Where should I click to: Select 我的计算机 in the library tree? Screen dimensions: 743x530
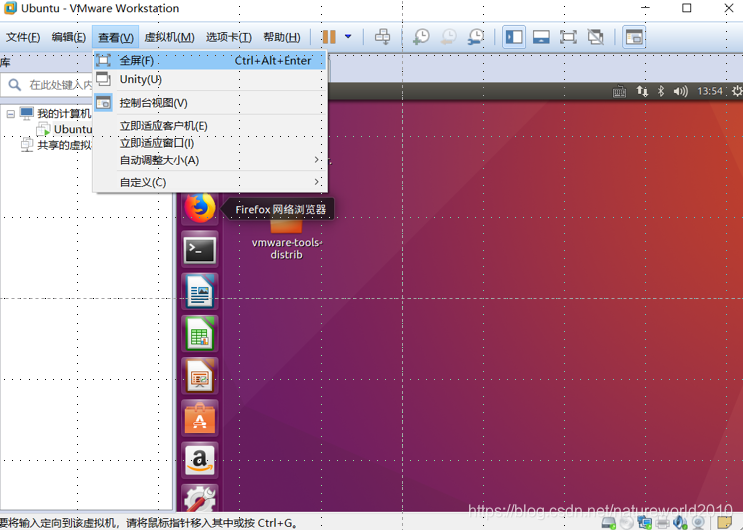click(64, 114)
